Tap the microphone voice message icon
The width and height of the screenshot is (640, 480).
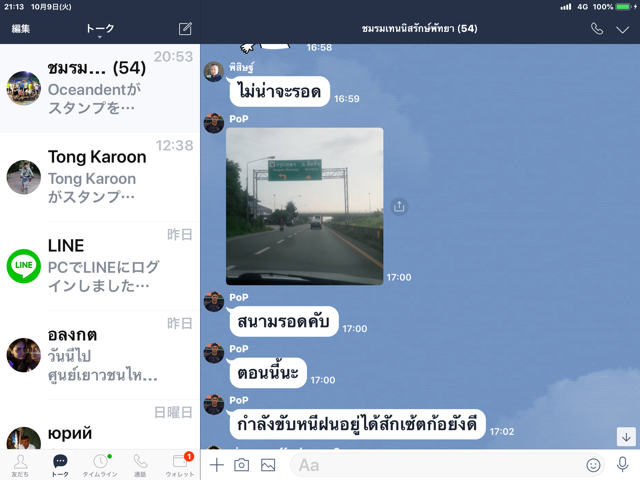coord(622,465)
